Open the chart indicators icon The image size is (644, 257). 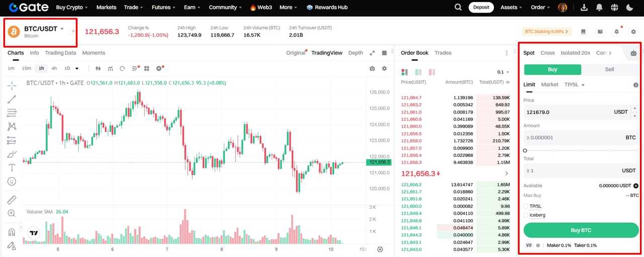click(x=110, y=68)
